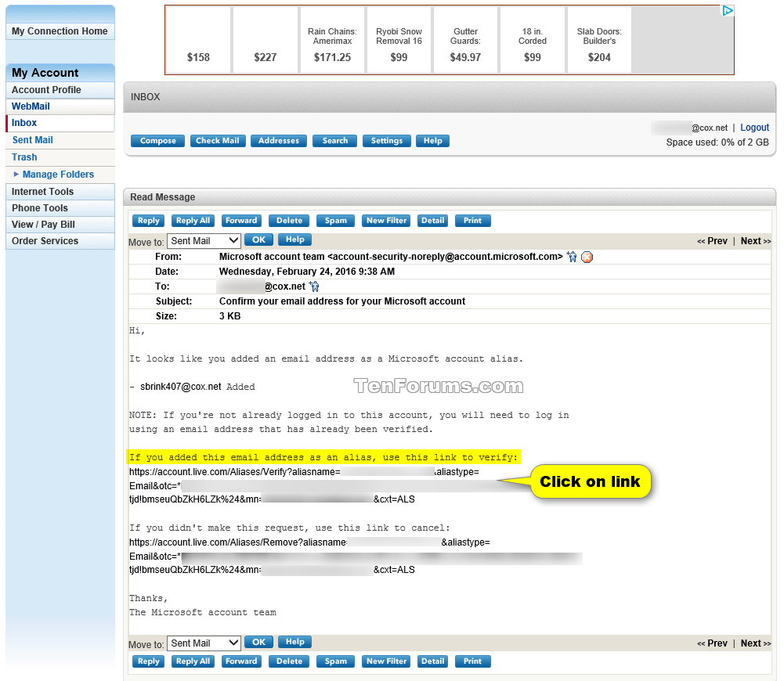
Task: Reply using the top Reply button
Action: click(149, 221)
